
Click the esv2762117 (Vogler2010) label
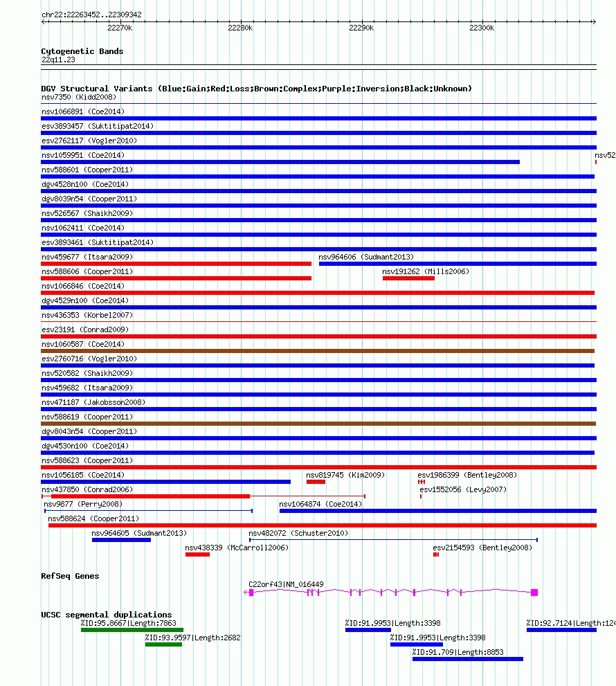coord(89,141)
